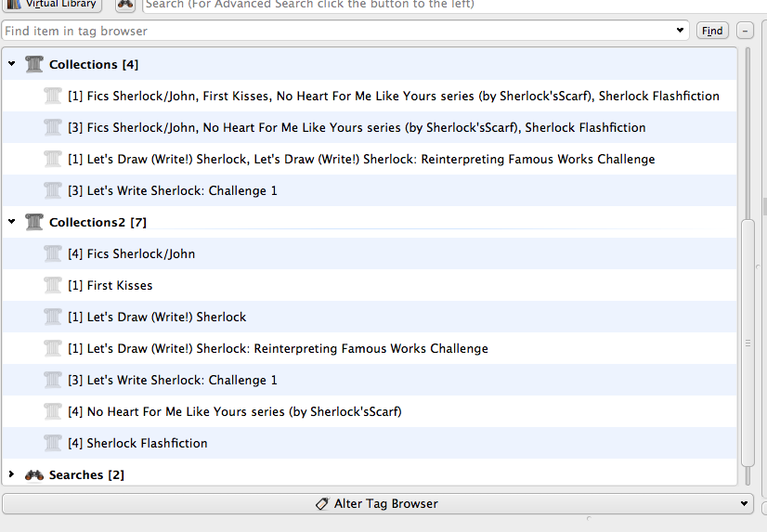Click the icon beside Sherlock Flashfiction
Viewport: 767px width, 532px height.
[53, 443]
